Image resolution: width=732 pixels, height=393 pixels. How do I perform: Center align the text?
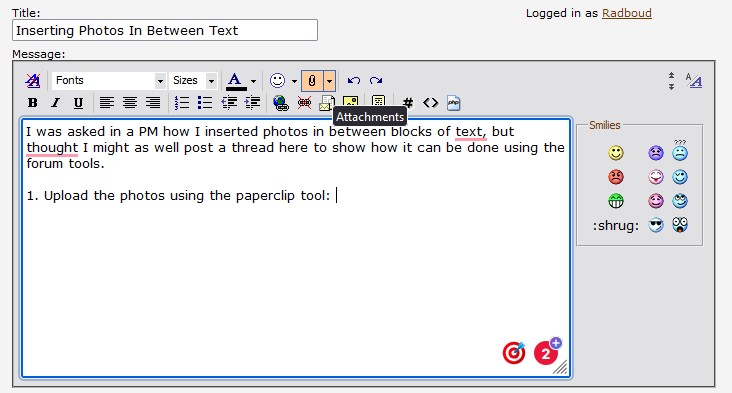[x=130, y=103]
